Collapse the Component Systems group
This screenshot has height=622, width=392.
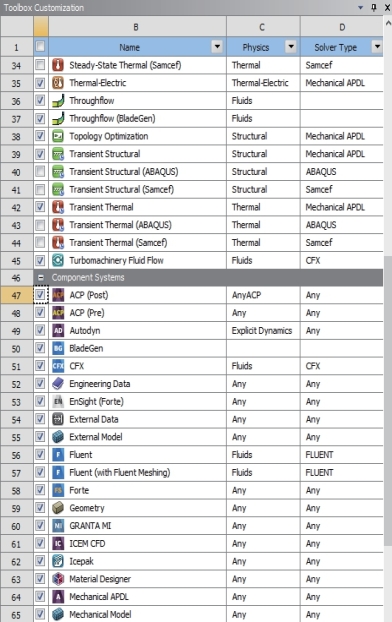click(x=40, y=278)
